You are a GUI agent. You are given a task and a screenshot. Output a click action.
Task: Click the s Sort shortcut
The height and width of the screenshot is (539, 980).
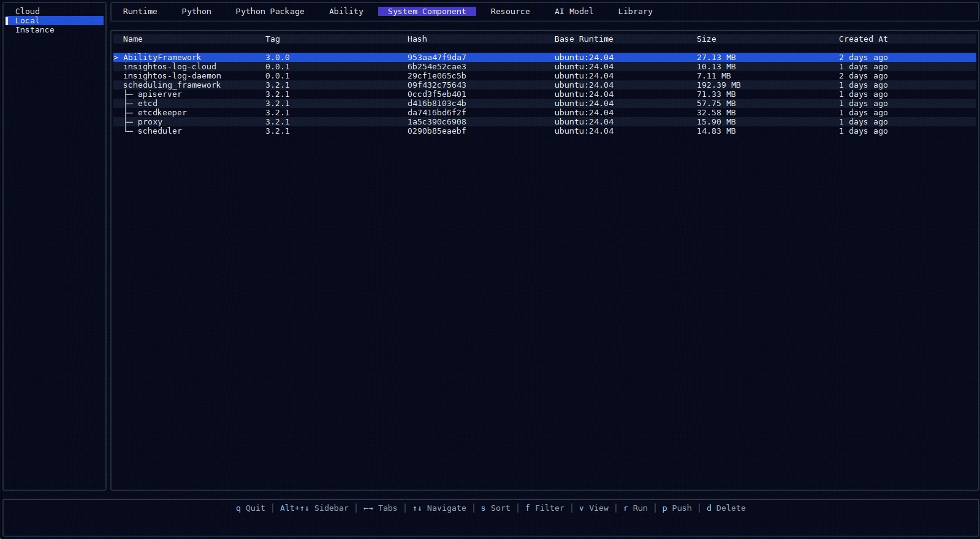point(496,508)
